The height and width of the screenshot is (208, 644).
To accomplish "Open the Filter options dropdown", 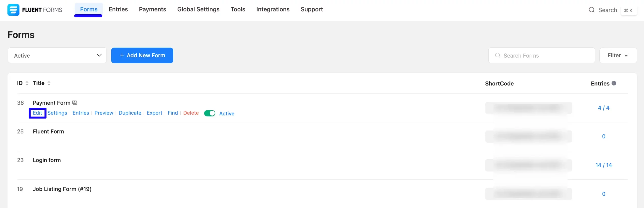I will click(618, 55).
